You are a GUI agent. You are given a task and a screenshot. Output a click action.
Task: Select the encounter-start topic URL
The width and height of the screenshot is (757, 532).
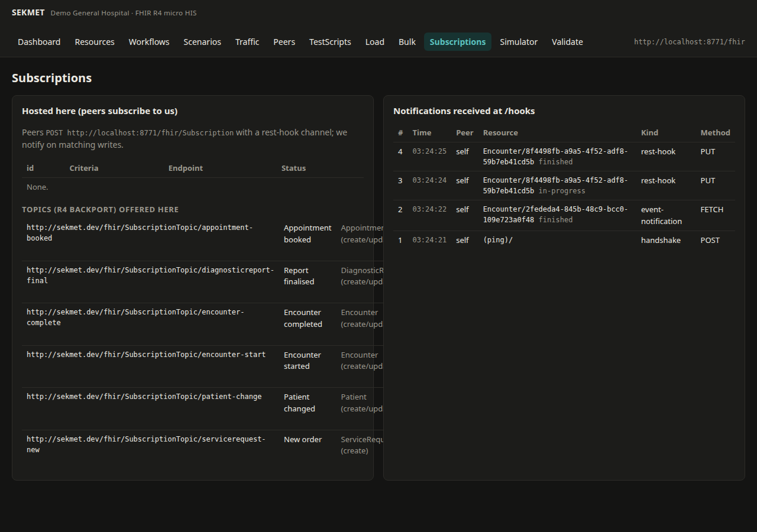click(x=146, y=355)
